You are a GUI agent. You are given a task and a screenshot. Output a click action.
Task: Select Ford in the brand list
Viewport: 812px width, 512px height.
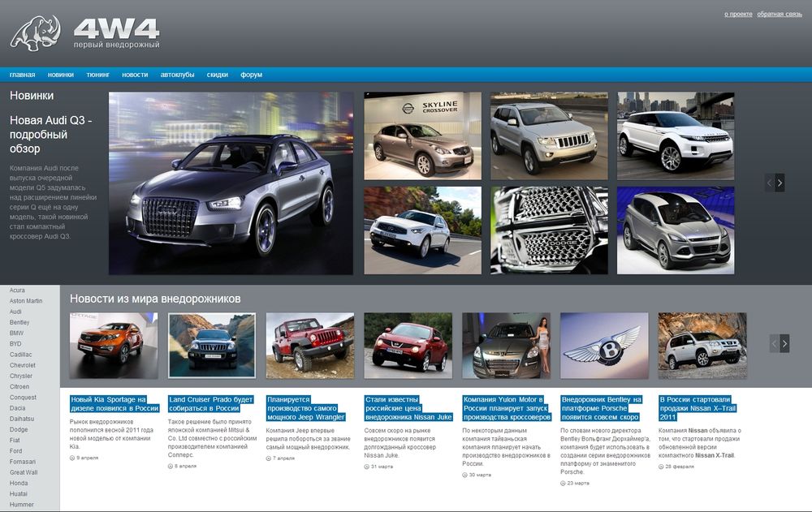[x=15, y=451]
